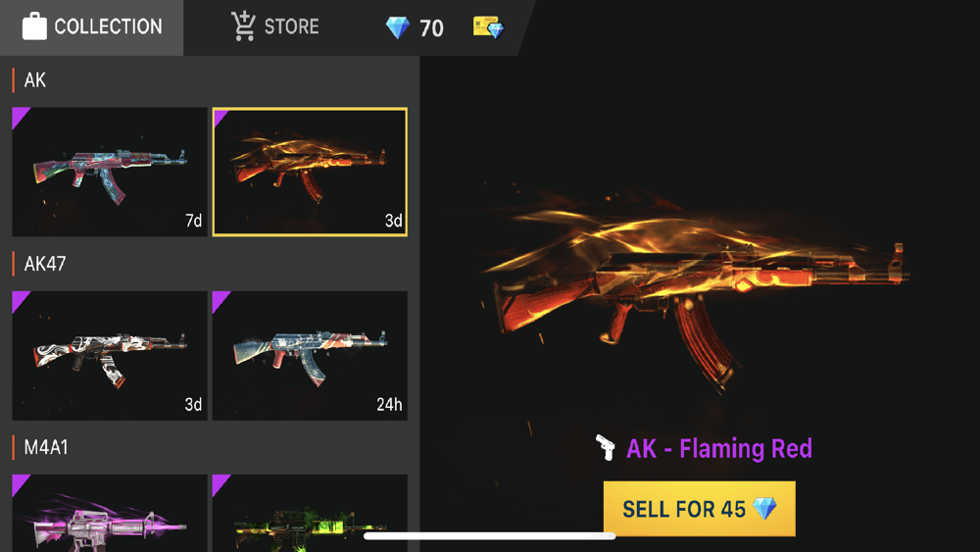Screen dimensions: 980x552
Task: Select the pink glowing M4A1 skin
Action: coord(110,513)
